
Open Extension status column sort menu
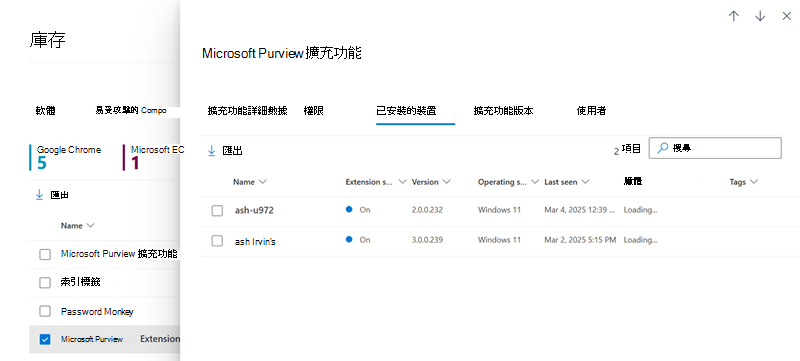coord(402,182)
